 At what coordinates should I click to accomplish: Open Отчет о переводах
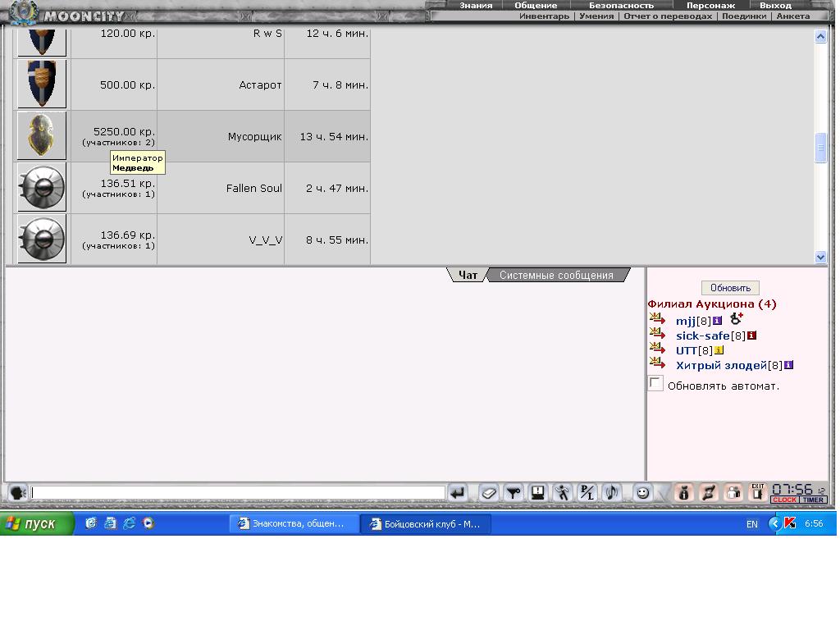click(x=668, y=16)
